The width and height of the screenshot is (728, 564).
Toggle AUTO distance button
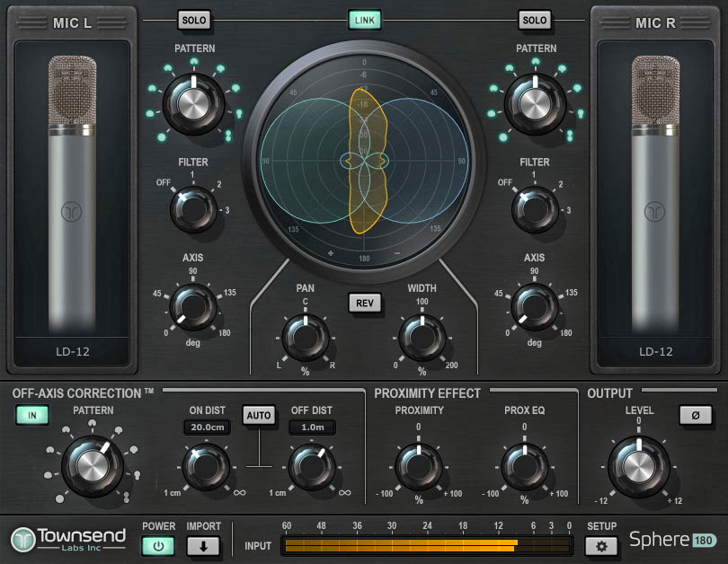click(259, 415)
